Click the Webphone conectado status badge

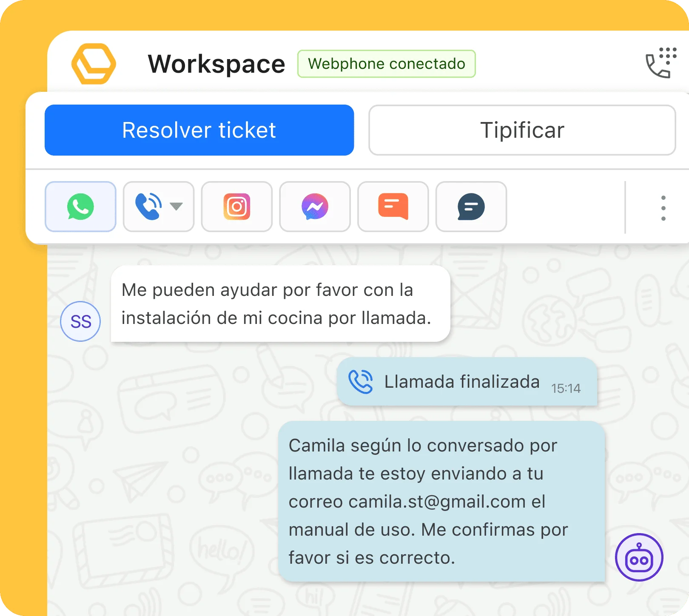(x=386, y=64)
